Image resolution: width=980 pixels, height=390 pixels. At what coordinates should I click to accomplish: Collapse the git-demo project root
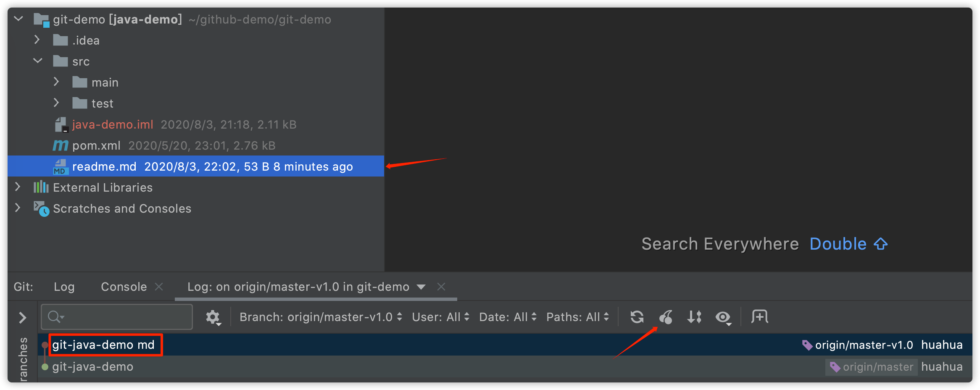click(18, 19)
